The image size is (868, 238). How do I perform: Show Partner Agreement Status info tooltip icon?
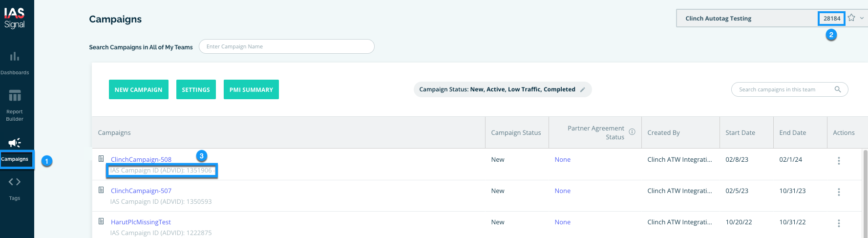coord(632,132)
